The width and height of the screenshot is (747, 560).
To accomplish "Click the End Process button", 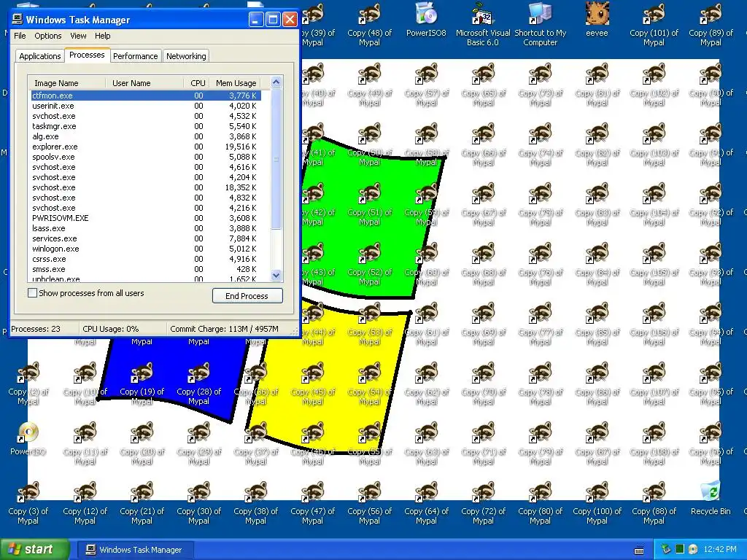I will pyautogui.click(x=247, y=296).
